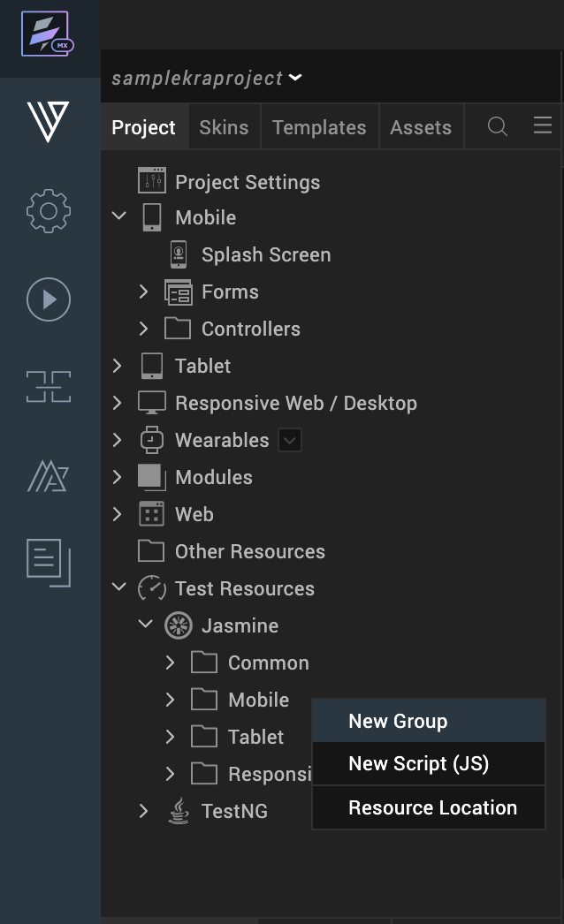Open settings gear in left sidebar
Viewport: 564px width, 924px height.
(x=48, y=211)
